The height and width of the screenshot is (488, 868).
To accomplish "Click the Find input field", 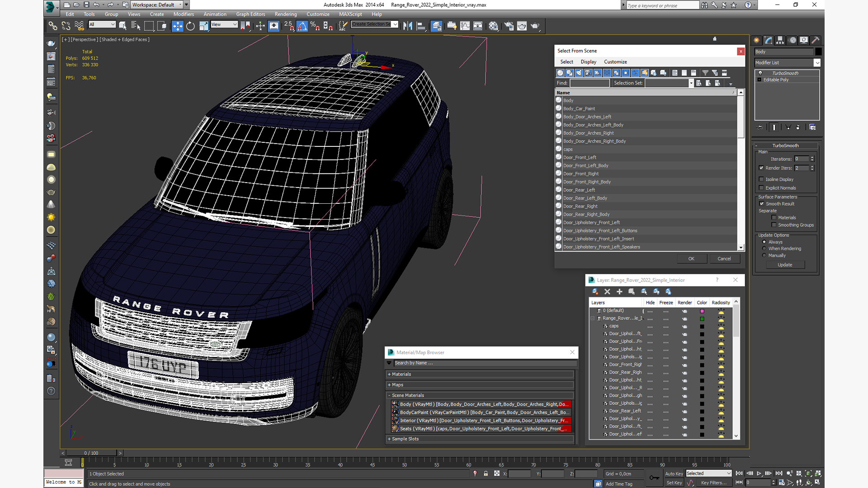I will (x=589, y=83).
